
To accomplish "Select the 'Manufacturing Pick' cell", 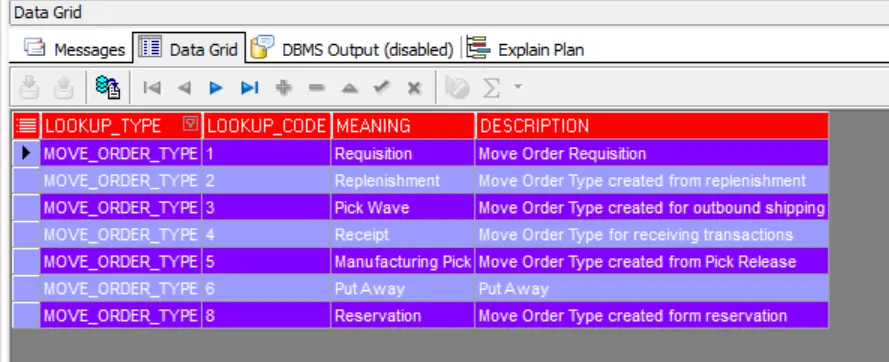I will pos(403,262).
